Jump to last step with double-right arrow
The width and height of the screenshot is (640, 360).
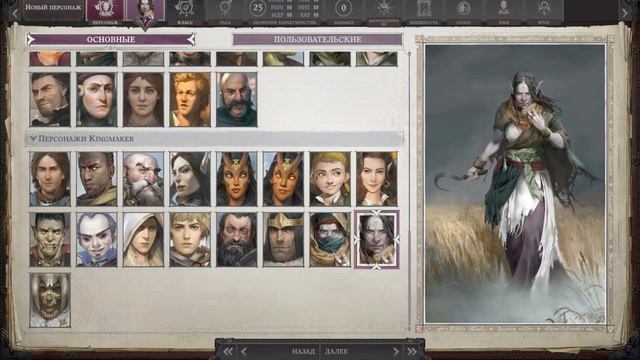point(412,351)
